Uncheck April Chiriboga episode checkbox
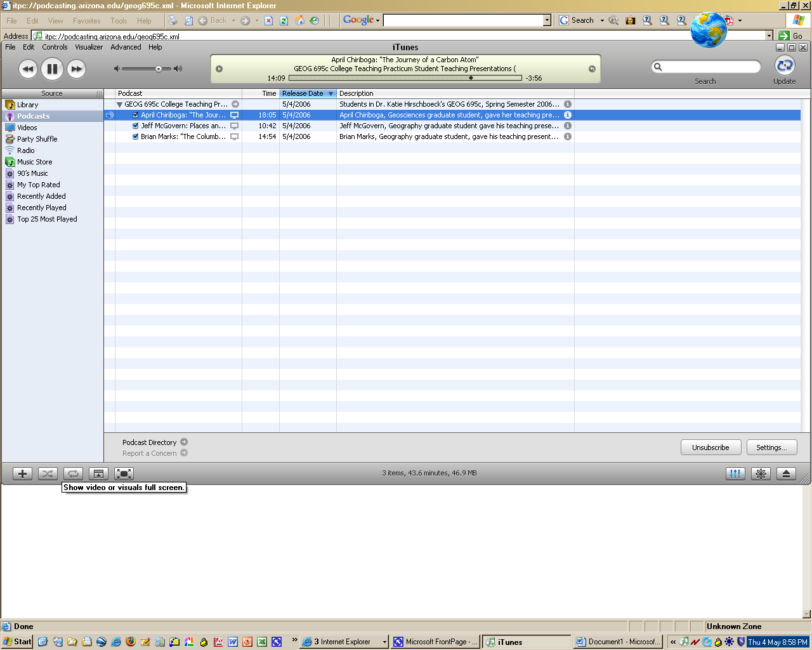812x650 pixels. click(136, 116)
